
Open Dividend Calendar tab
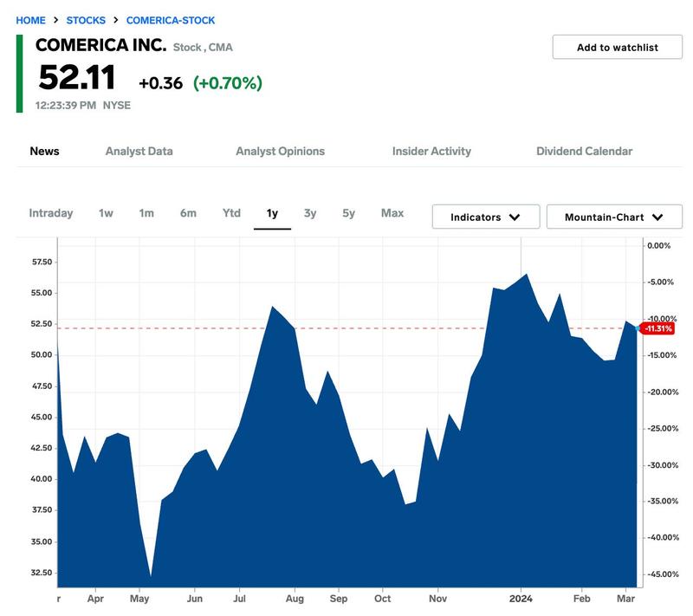584,151
